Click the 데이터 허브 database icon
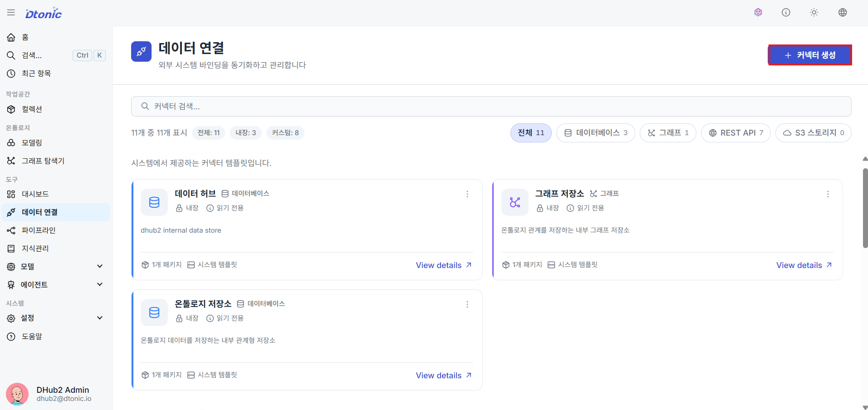Image resolution: width=868 pixels, height=410 pixels. (154, 202)
